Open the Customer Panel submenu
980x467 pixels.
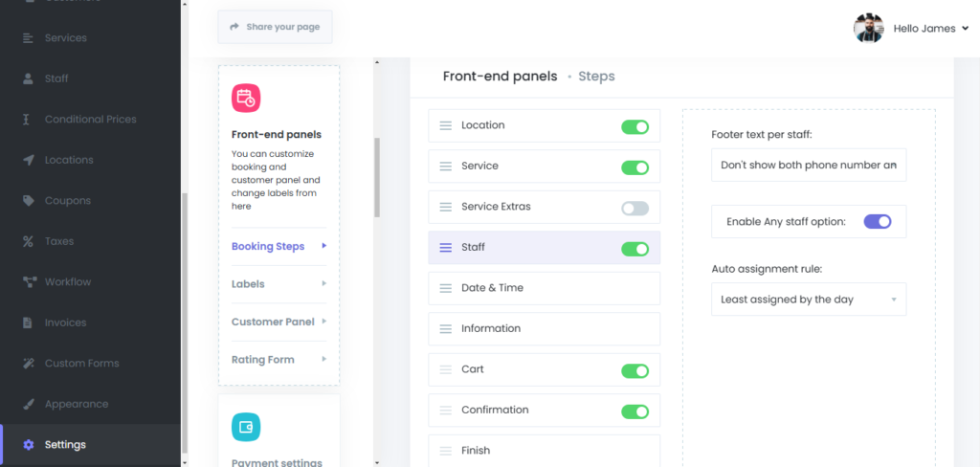[278, 322]
